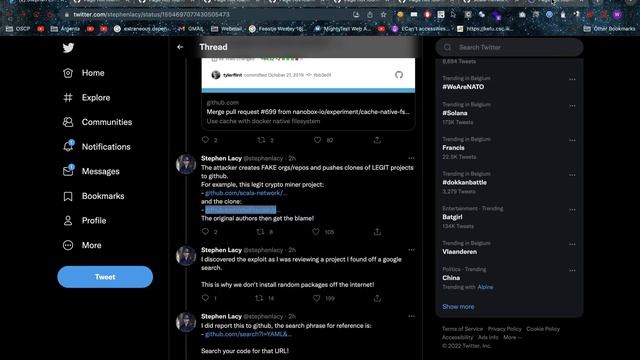Share the github card tweet

tap(377, 140)
